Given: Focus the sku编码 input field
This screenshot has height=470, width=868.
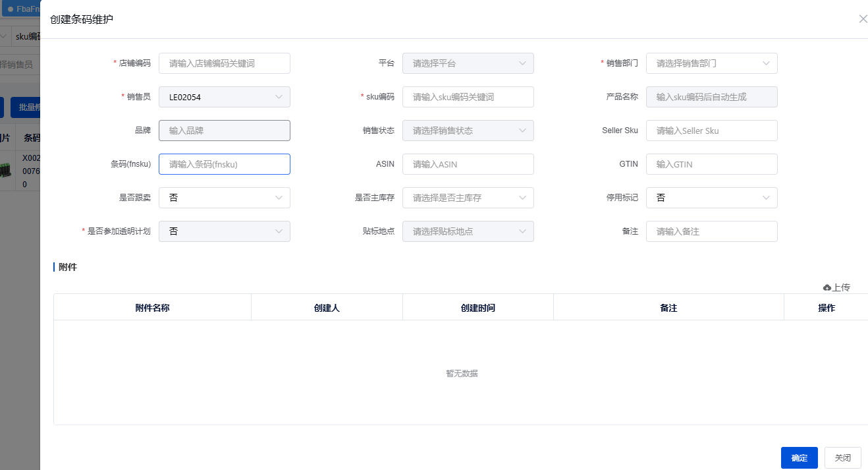Looking at the screenshot, I should (468, 97).
